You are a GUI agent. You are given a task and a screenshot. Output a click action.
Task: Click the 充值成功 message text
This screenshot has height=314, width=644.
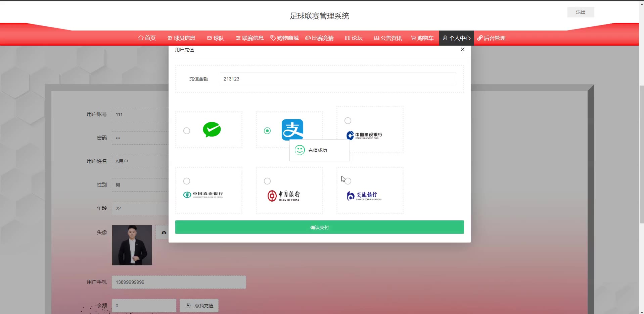318,150
